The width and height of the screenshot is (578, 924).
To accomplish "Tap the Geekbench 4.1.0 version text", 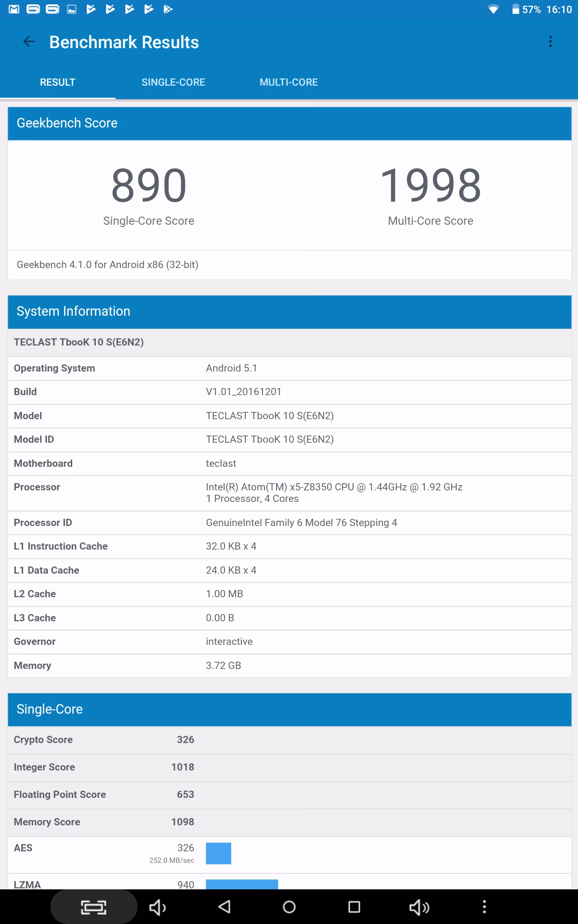I will (107, 265).
